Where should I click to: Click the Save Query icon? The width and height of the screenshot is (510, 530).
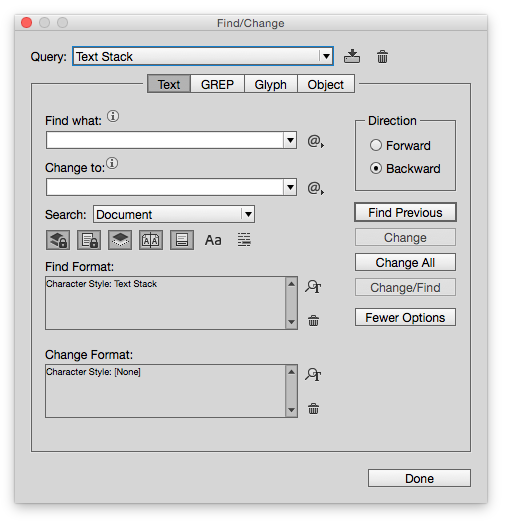click(352, 56)
